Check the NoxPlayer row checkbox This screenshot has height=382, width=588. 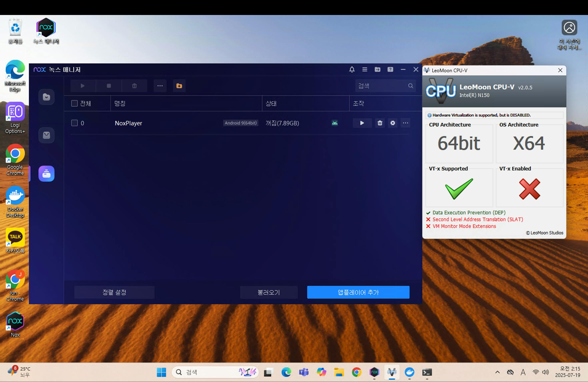click(74, 123)
